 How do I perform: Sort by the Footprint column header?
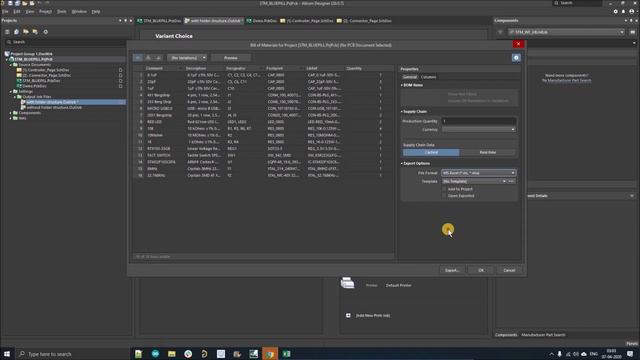tap(275, 69)
